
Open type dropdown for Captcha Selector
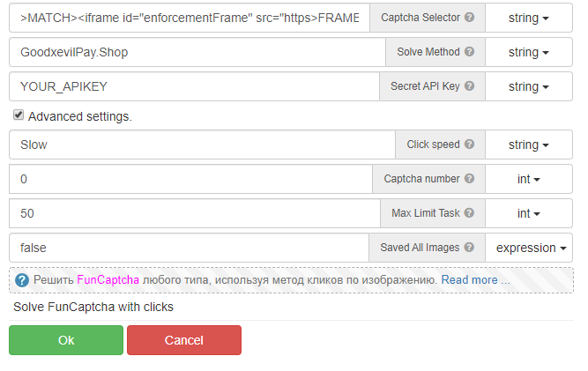coord(528,18)
